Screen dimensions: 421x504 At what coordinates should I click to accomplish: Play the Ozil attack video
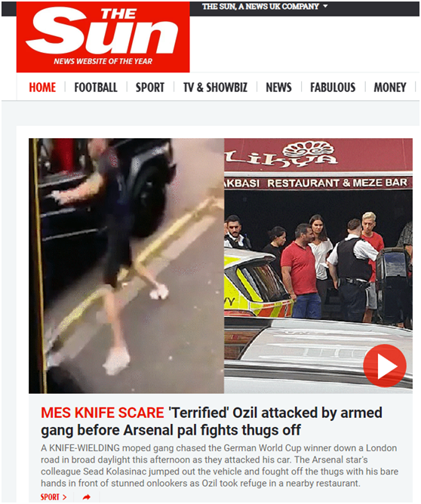(385, 366)
